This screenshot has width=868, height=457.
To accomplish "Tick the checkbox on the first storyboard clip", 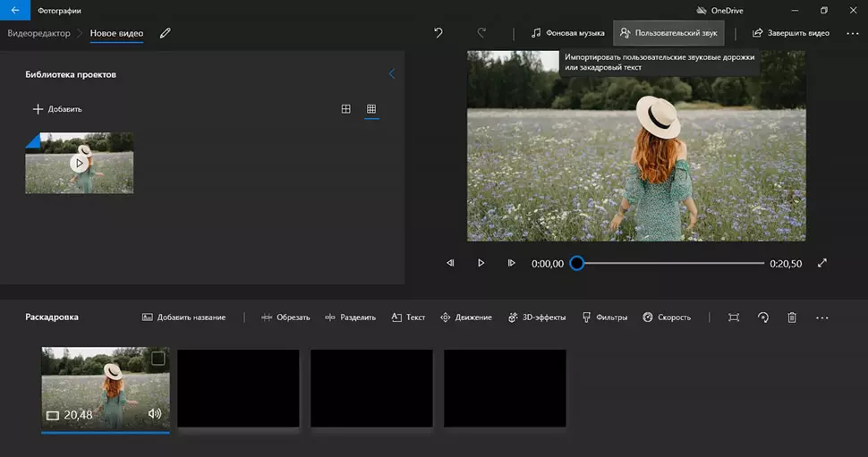I will click(x=158, y=359).
